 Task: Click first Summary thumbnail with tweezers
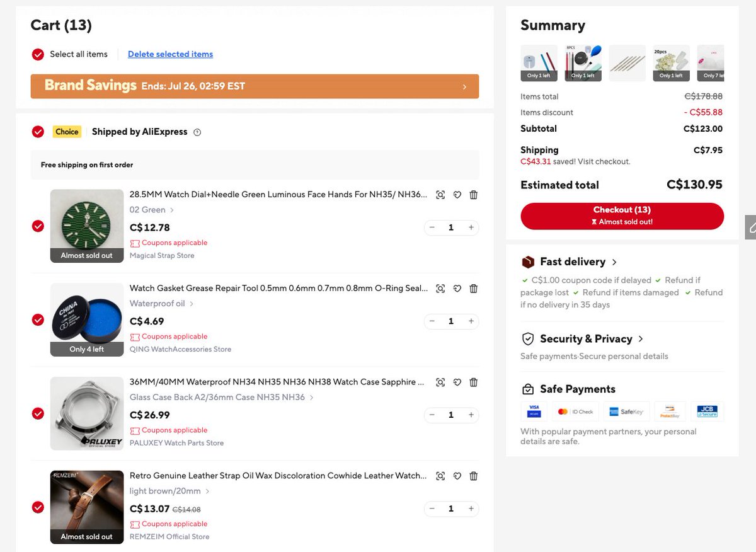coord(539,63)
